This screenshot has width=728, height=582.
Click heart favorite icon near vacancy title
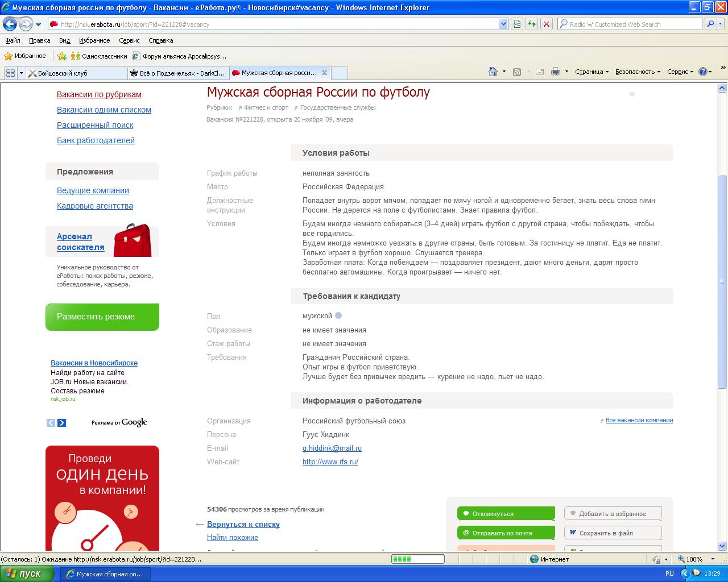pyautogui.click(x=631, y=94)
